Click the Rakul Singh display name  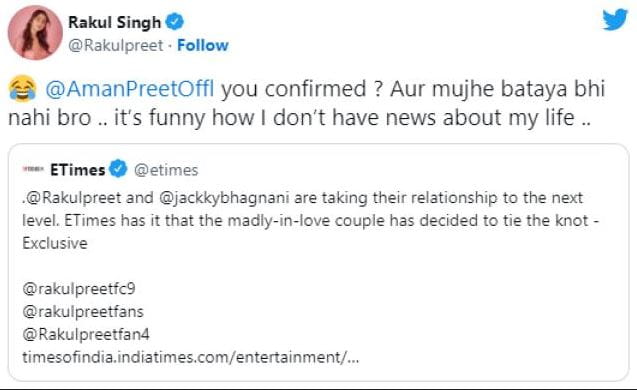115,22
